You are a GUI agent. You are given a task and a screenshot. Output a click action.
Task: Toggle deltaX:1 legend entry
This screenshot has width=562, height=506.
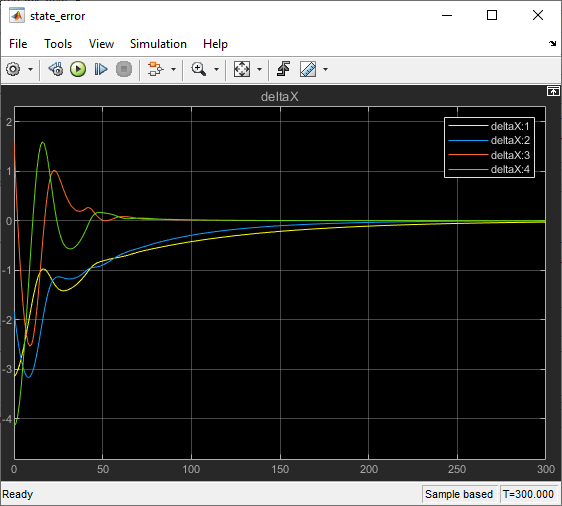(489, 126)
